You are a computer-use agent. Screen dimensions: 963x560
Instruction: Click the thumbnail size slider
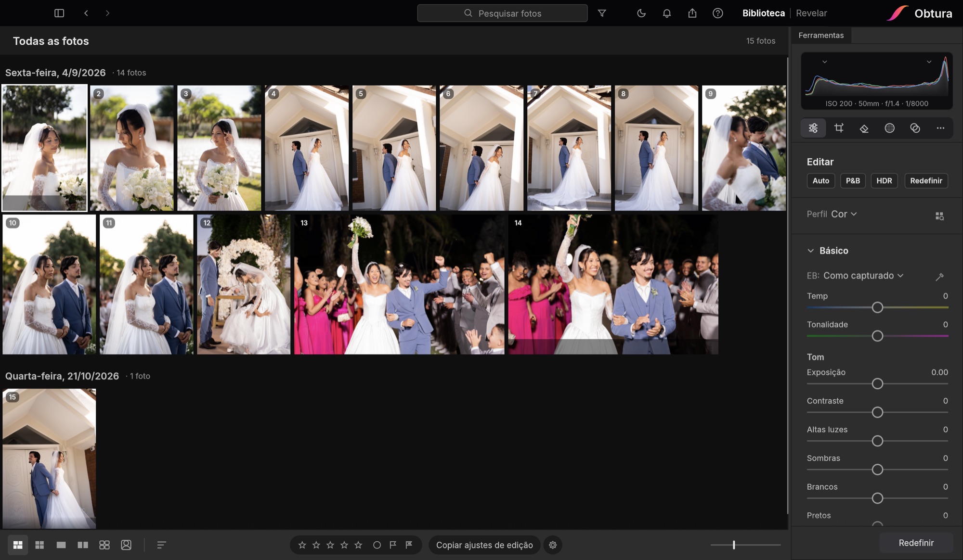coord(745,545)
